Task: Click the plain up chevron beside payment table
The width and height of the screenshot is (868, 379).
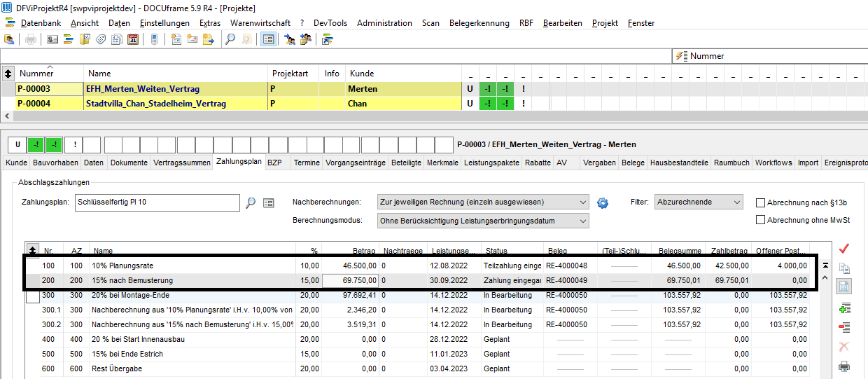Action: [x=826, y=278]
